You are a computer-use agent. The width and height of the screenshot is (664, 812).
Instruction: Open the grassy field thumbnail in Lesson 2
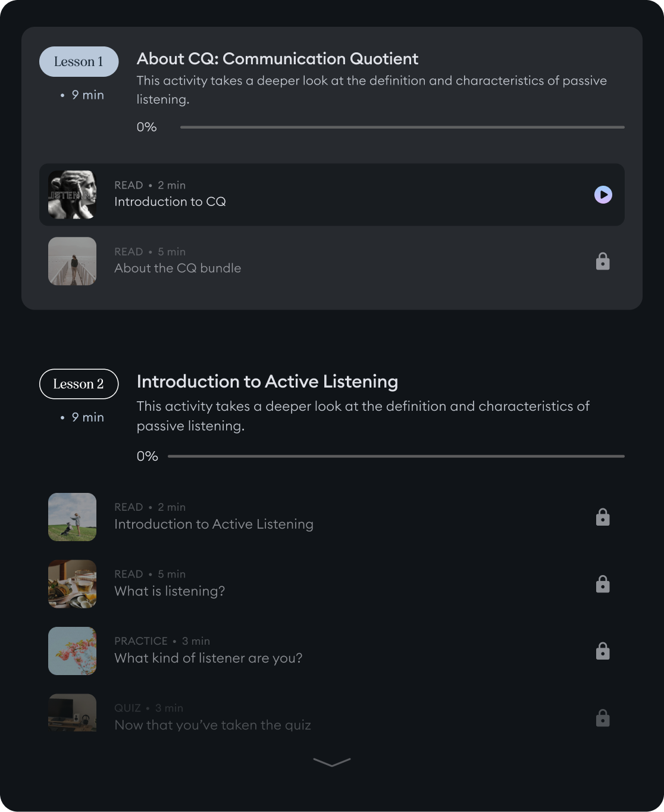point(72,517)
